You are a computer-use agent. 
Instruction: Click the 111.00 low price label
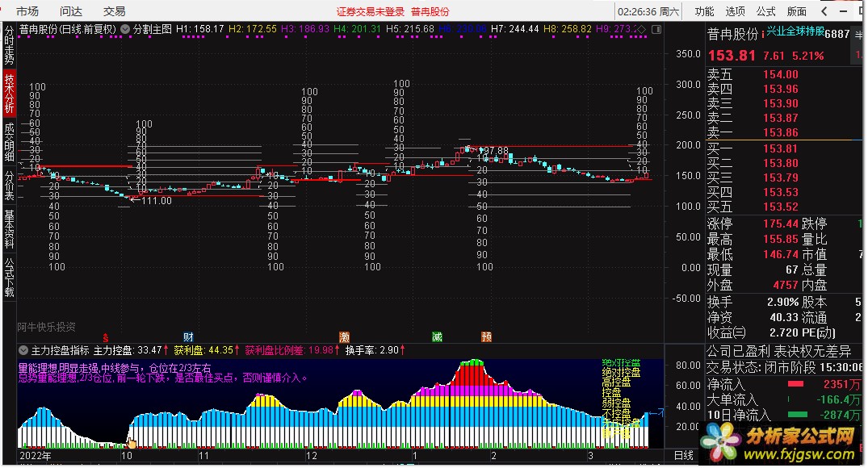click(157, 201)
